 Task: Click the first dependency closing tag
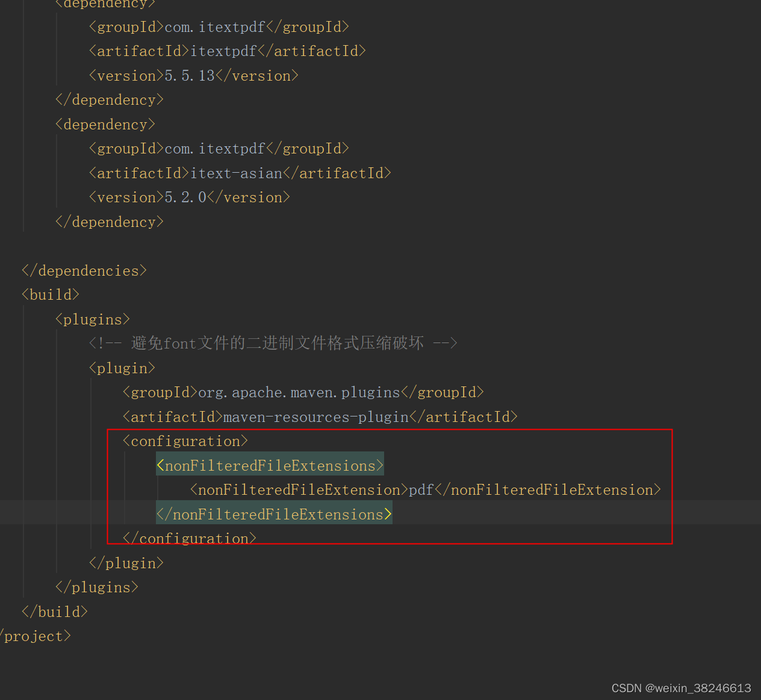109,99
